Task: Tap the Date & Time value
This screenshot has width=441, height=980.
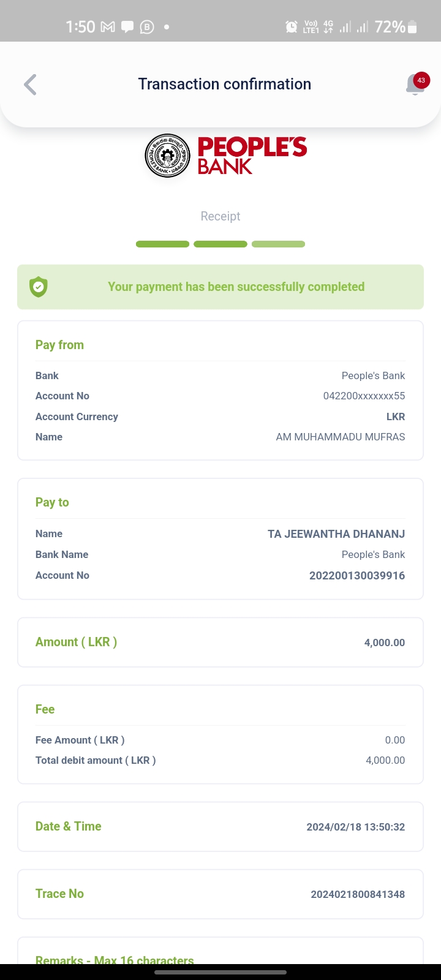Action: pos(355,827)
